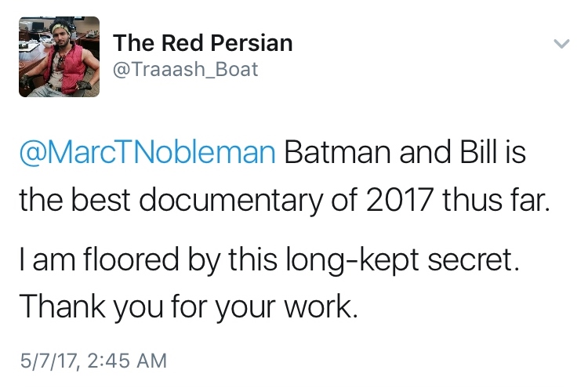Open the @MarcTNobleman mention link
This screenshot has height=388, width=588.
coord(147,152)
